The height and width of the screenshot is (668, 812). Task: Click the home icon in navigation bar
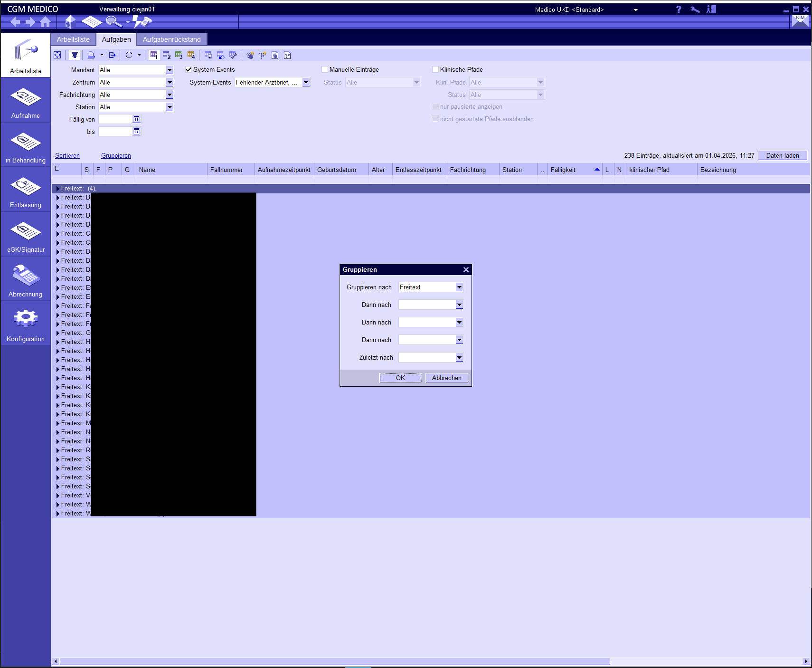coord(46,22)
